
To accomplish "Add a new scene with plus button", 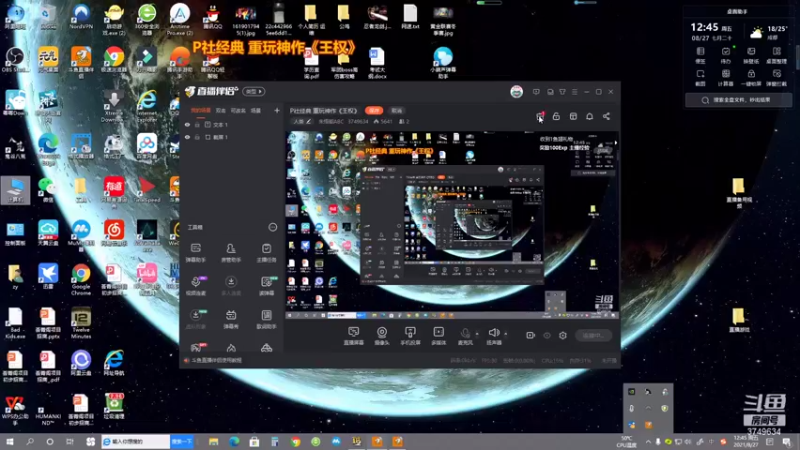I will pyautogui.click(x=277, y=110).
